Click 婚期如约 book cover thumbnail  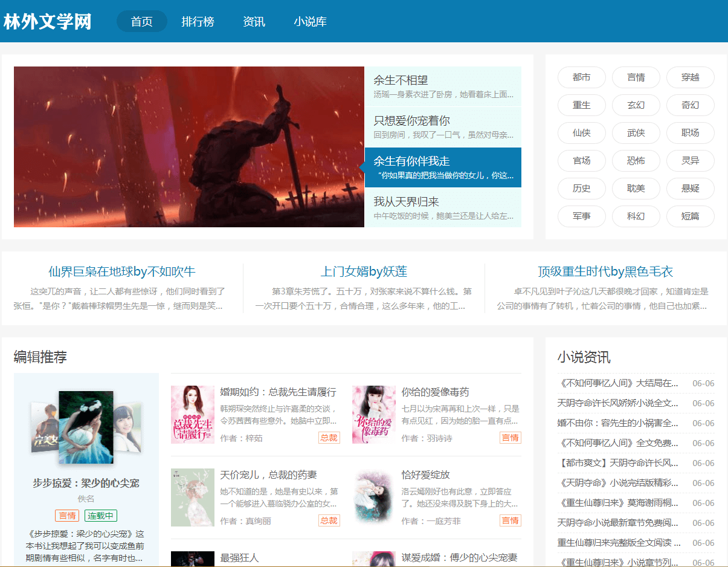click(x=193, y=415)
